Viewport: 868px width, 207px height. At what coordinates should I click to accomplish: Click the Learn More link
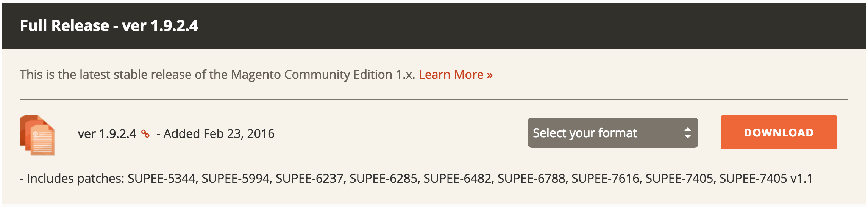[x=455, y=75]
